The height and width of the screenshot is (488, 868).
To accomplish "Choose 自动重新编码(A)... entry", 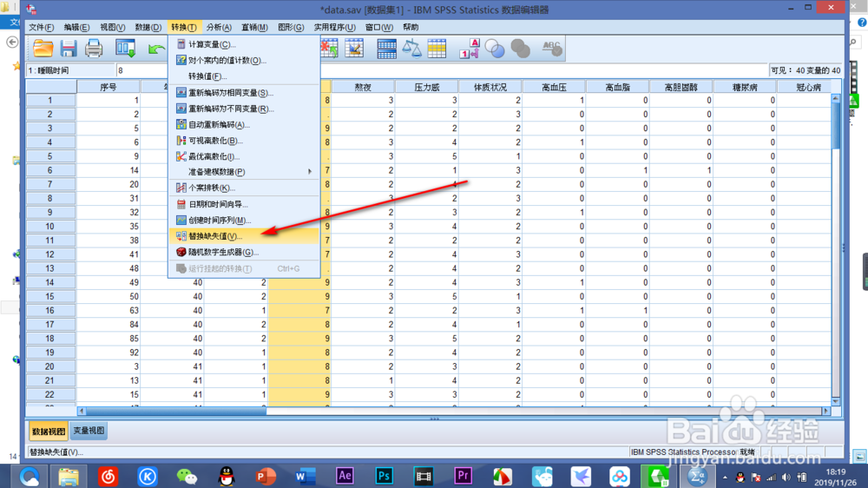I will pyautogui.click(x=244, y=125).
